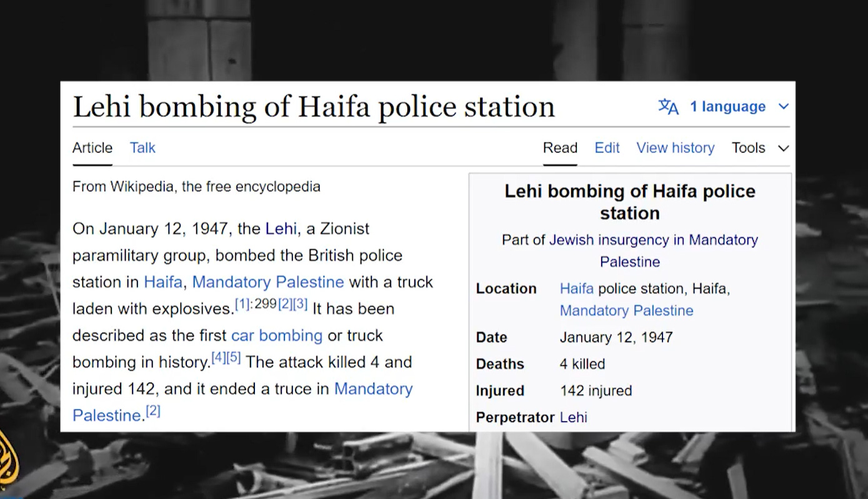Image resolution: width=868 pixels, height=499 pixels.
Task: Click the 'Deaths' infobox label
Action: (500, 364)
